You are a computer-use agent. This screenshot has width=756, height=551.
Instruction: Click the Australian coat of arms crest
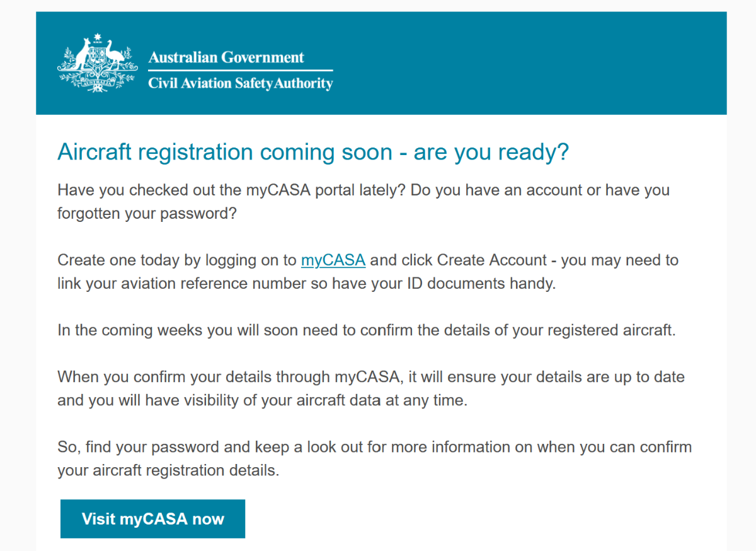pyautogui.click(x=98, y=63)
